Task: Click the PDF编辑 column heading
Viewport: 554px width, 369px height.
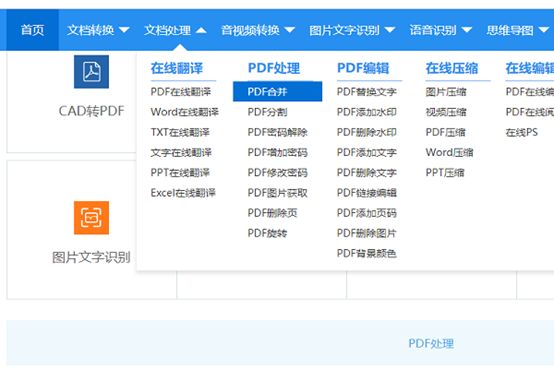Action: [x=363, y=68]
